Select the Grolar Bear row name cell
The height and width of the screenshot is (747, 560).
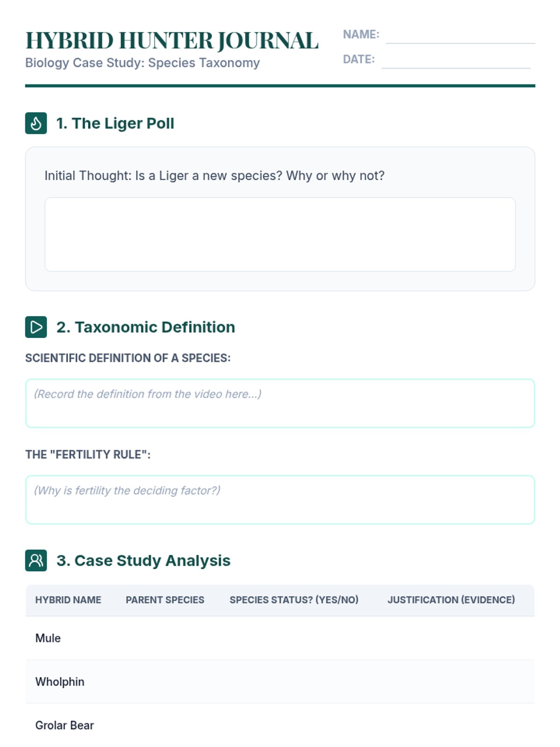[64, 725]
